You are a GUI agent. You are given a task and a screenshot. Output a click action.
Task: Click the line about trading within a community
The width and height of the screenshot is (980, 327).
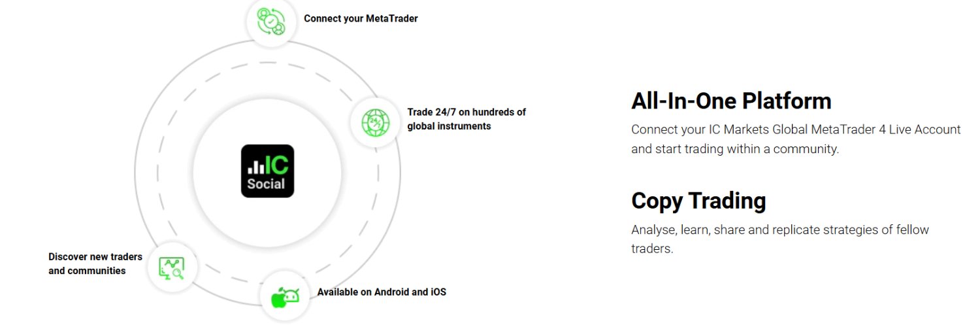[734, 149]
